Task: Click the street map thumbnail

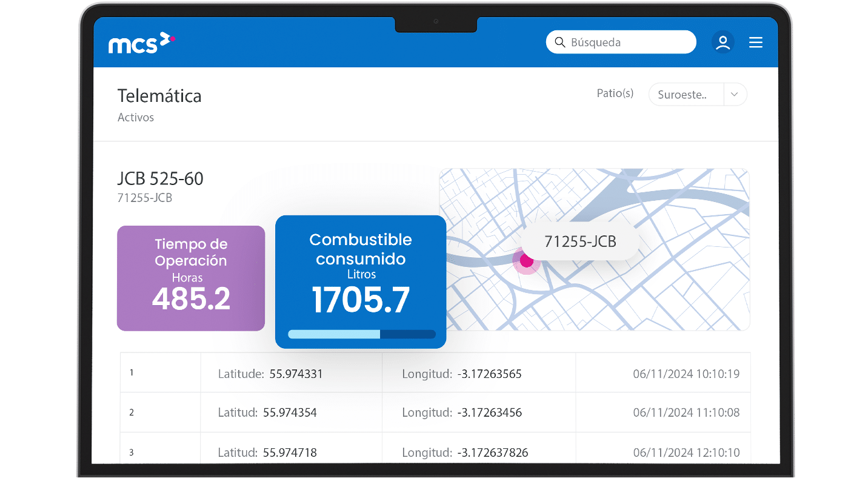Action: (x=594, y=249)
